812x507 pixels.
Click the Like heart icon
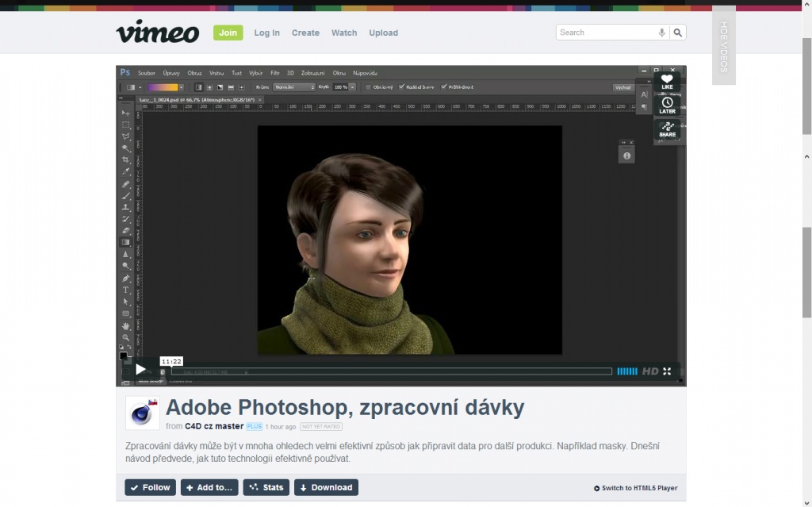667,83
